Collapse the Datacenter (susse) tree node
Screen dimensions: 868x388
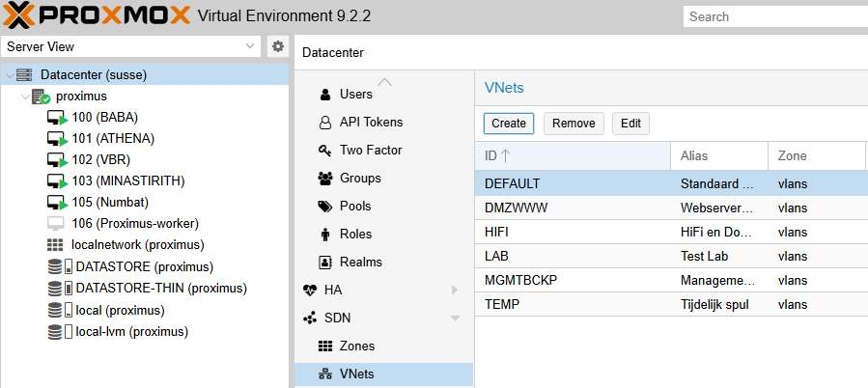[x=10, y=74]
